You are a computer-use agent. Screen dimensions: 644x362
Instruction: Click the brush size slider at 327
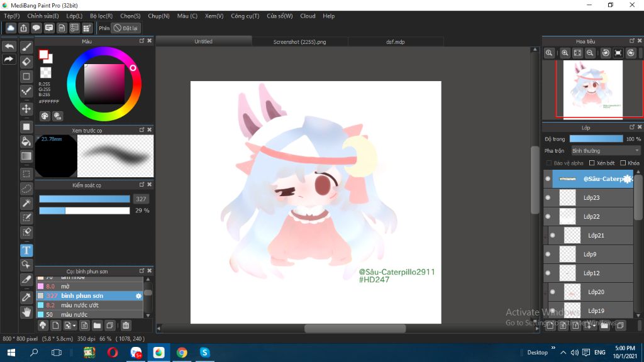pos(85,199)
